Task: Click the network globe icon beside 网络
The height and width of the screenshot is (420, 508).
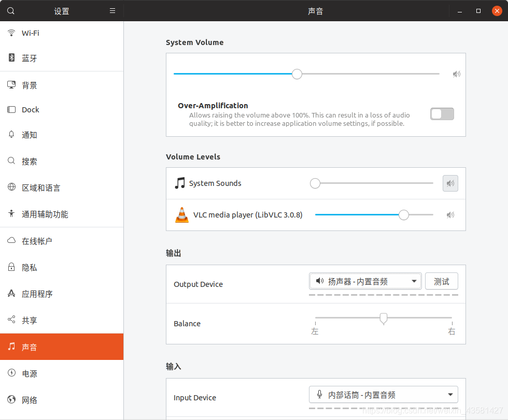Action: 11,400
